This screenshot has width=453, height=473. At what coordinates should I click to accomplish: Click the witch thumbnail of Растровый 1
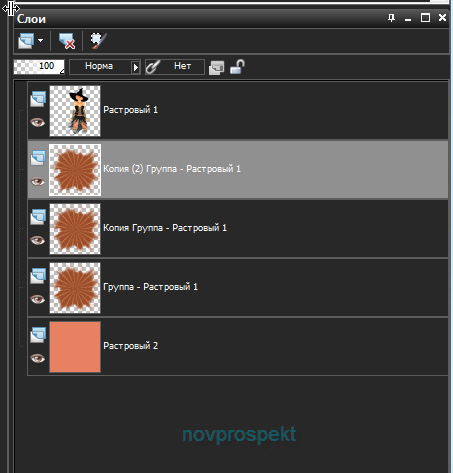(75, 111)
